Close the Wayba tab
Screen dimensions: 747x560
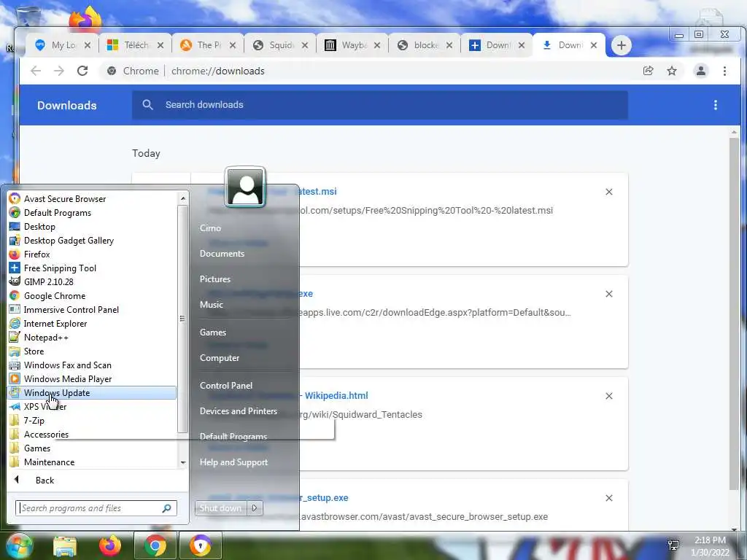click(377, 45)
